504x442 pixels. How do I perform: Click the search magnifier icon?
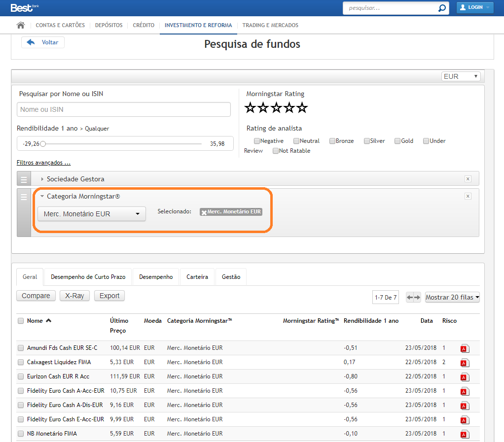pyautogui.click(x=442, y=8)
